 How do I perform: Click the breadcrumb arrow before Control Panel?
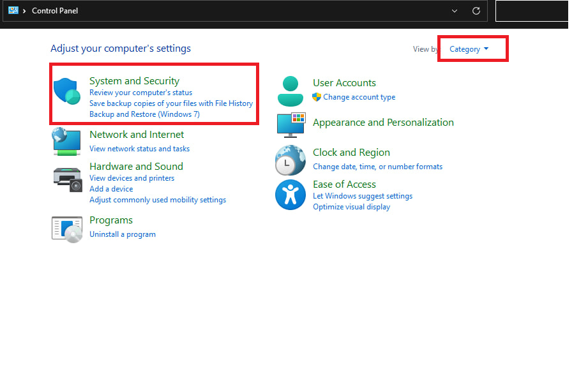tap(24, 11)
